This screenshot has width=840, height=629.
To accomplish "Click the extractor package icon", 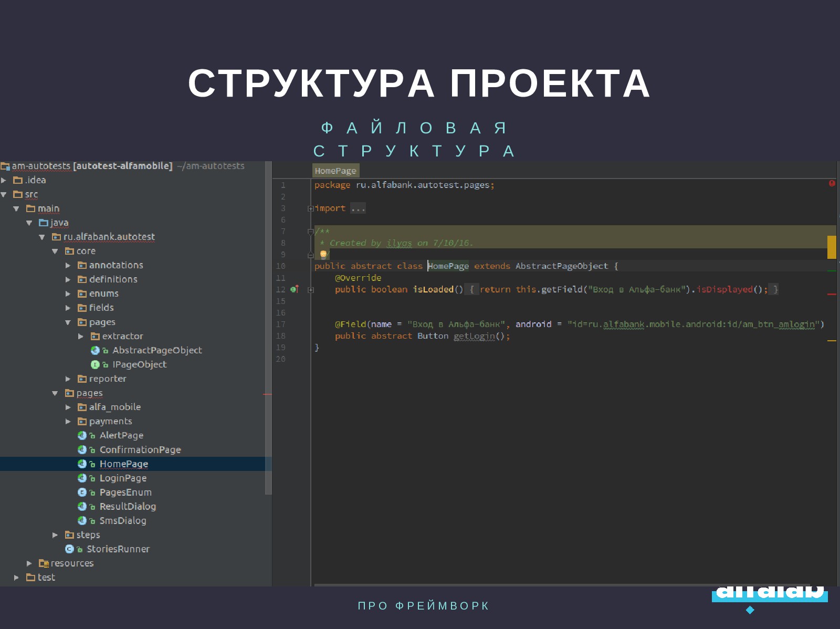I will pyautogui.click(x=95, y=336).
